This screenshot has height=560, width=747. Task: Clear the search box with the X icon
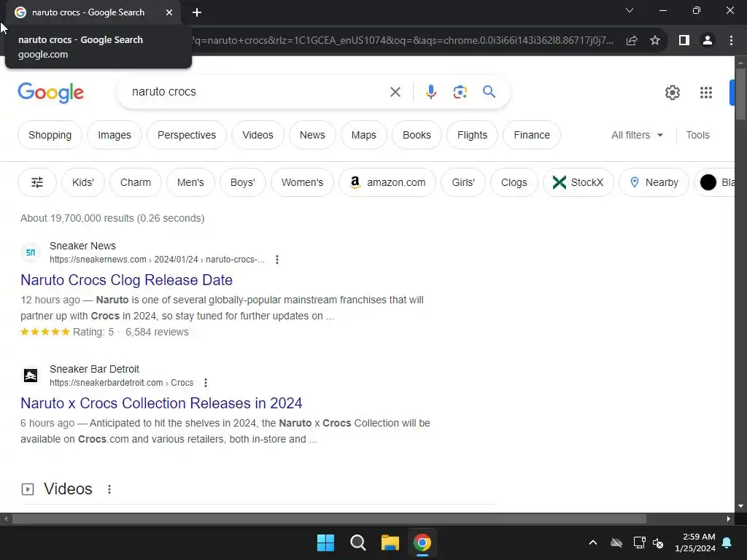pyautogui.click(x=395, y=91)
